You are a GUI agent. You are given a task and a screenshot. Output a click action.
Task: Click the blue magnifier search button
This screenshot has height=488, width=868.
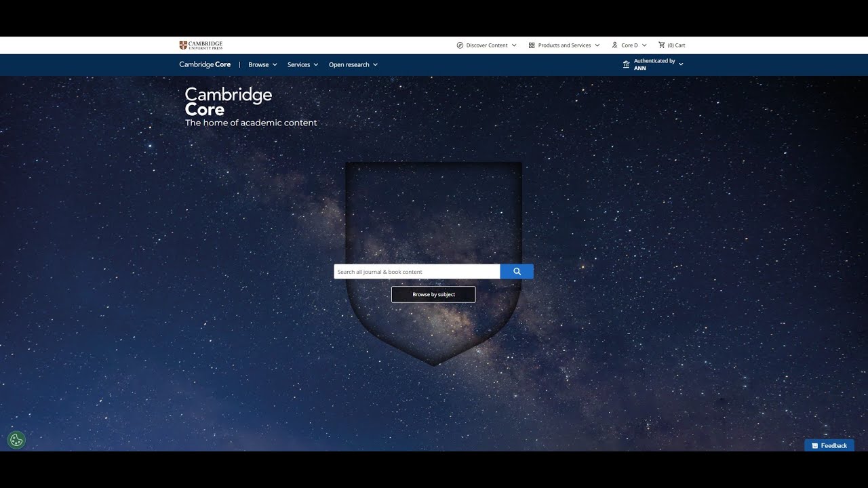(517, 272)
